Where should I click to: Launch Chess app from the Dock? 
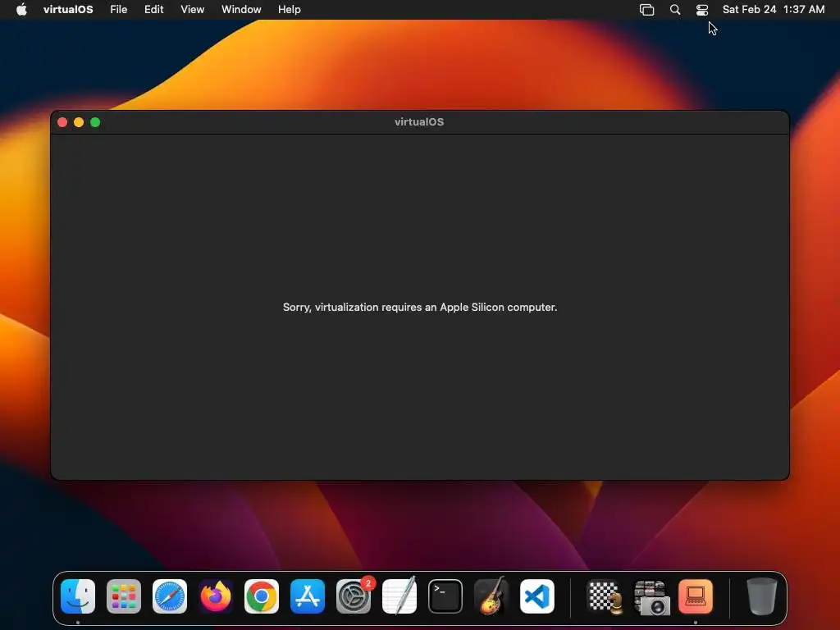[605, 596]
